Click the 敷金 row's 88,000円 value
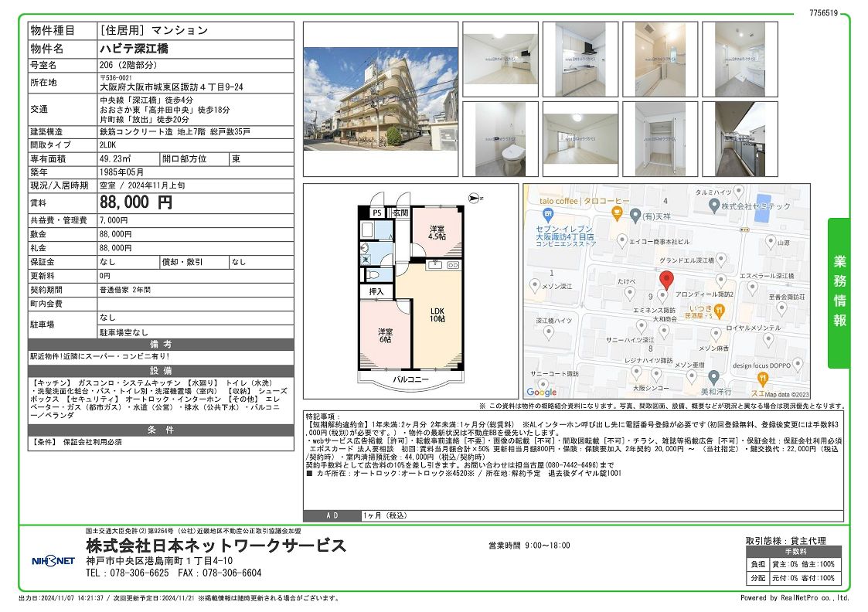Screen dimensions: 868x612 pyautogui.click(x=116, y=234)
